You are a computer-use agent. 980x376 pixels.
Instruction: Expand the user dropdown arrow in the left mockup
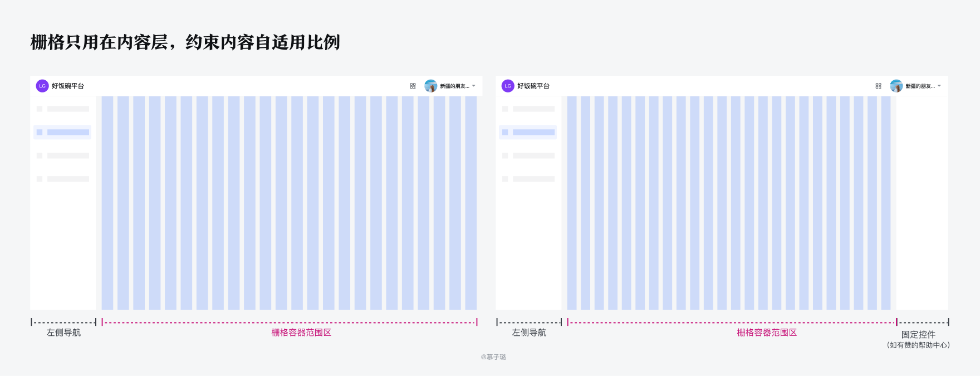[x=474, y=86]
